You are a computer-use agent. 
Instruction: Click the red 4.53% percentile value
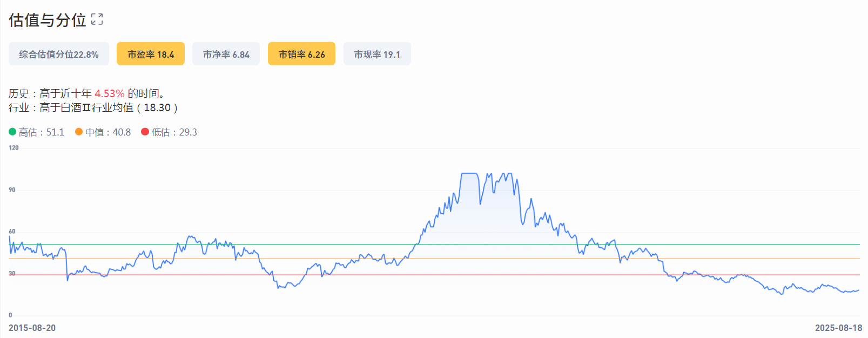pos(110,93)
